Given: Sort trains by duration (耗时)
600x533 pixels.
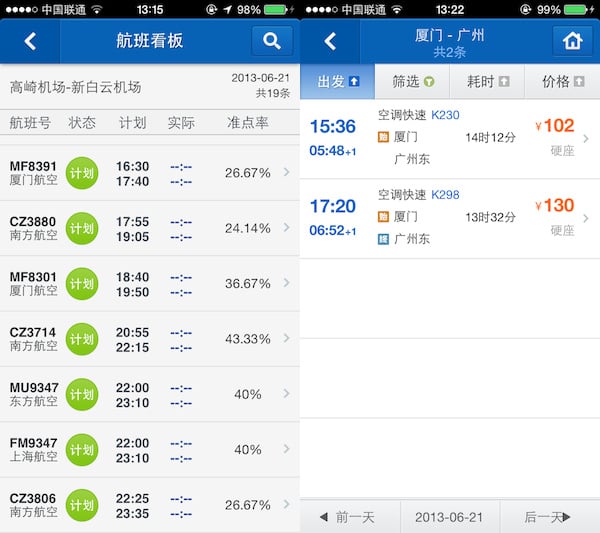Looking at the screenshot, I should coord(487,81).
